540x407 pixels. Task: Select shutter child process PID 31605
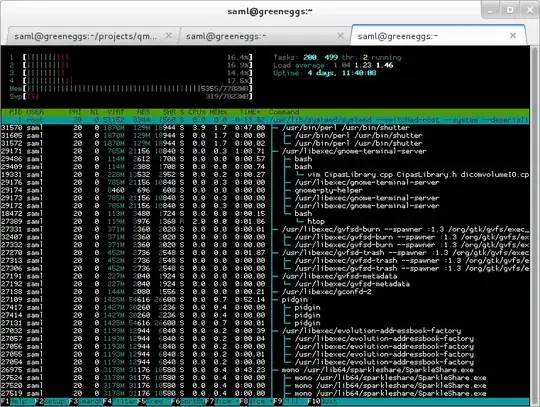coord(265,136)
